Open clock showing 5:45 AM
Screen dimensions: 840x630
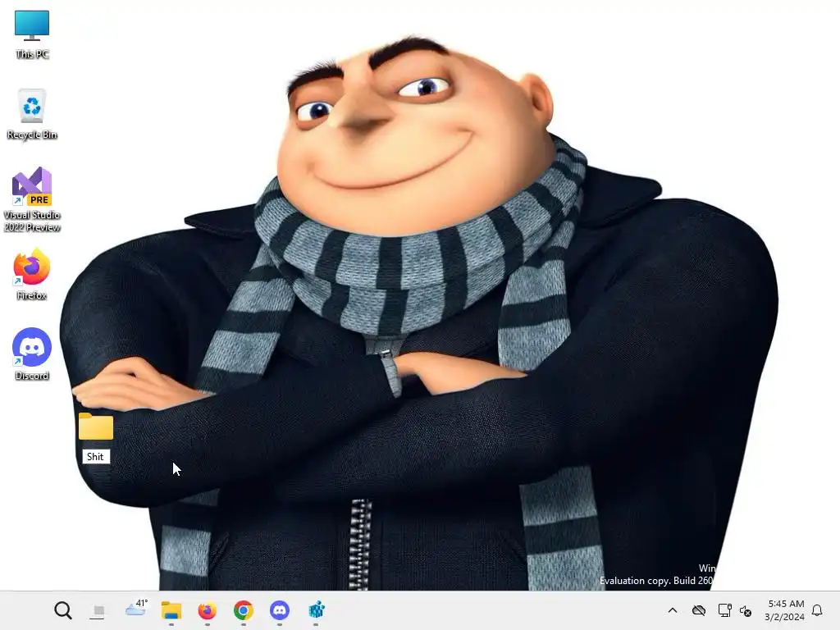[x=785, y=610]
